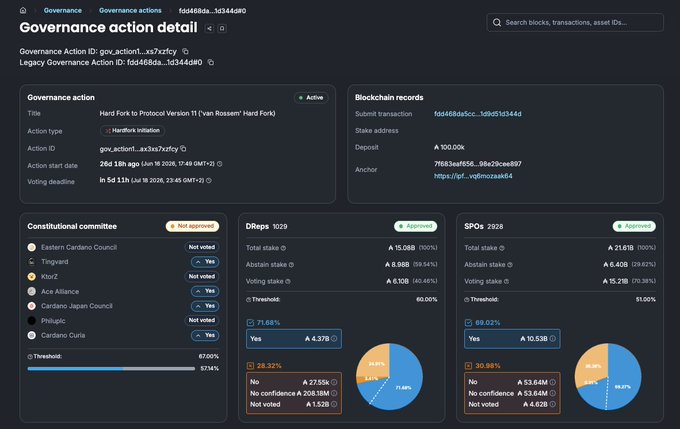Image resolution: width=680 pixels, height=429 pixels.
Task: Open Governance actions breadcrumb link
Action: tap(130, 10)
